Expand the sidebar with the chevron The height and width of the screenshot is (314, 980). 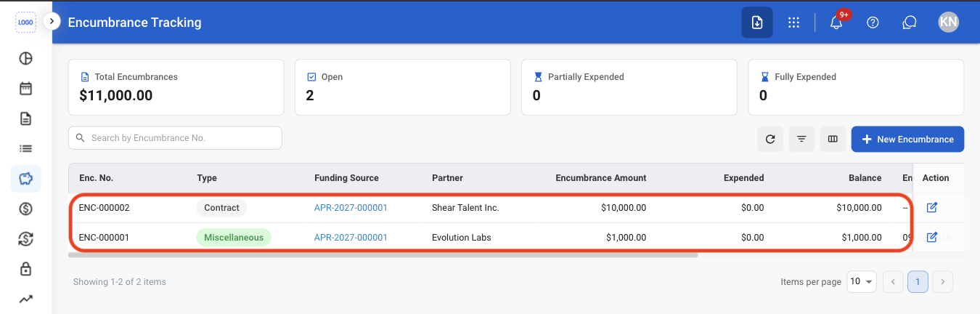52,21
